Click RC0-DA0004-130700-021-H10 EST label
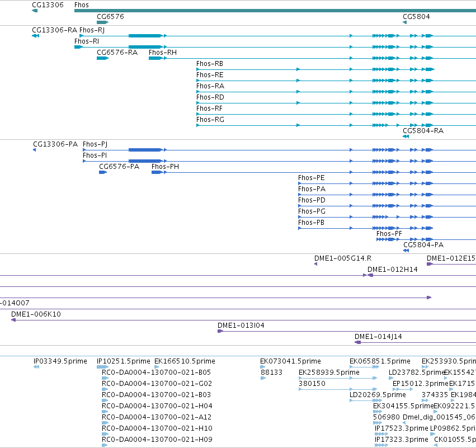The image size is (476, 448). coord(157,428)
